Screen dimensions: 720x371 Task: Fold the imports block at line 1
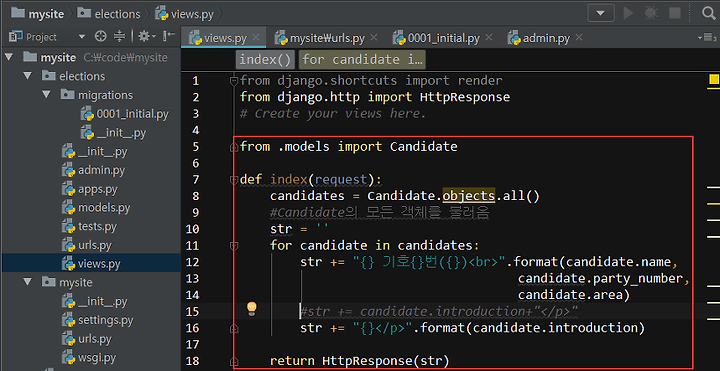click(x=234, y=81)
